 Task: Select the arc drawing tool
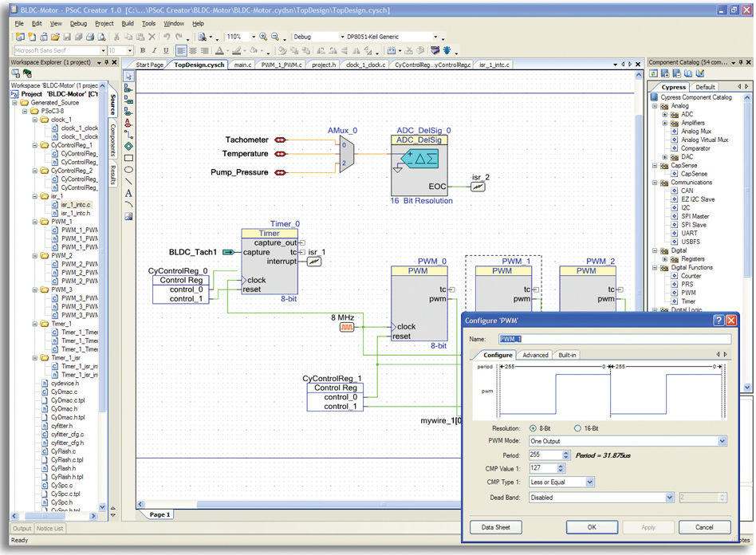point(128,204)
